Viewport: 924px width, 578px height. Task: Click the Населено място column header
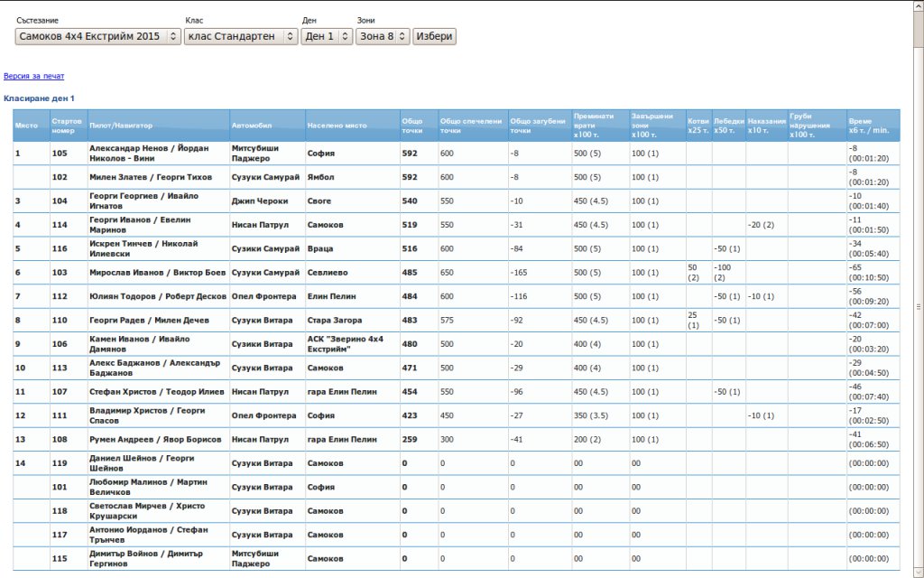[337, 126]
